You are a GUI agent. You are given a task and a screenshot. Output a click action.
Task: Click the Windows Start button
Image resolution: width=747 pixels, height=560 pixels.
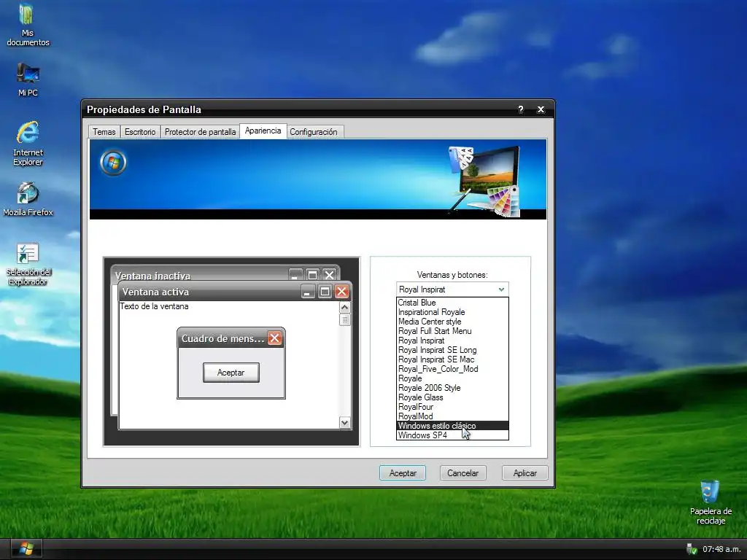[x=26, y=548]
